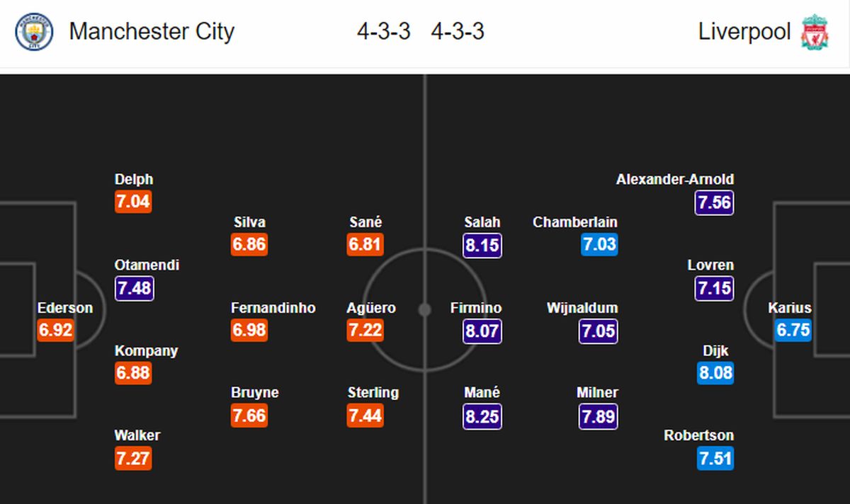Click Firmino's 8.07 rating box
850x504 pixels.
[482, 331]
